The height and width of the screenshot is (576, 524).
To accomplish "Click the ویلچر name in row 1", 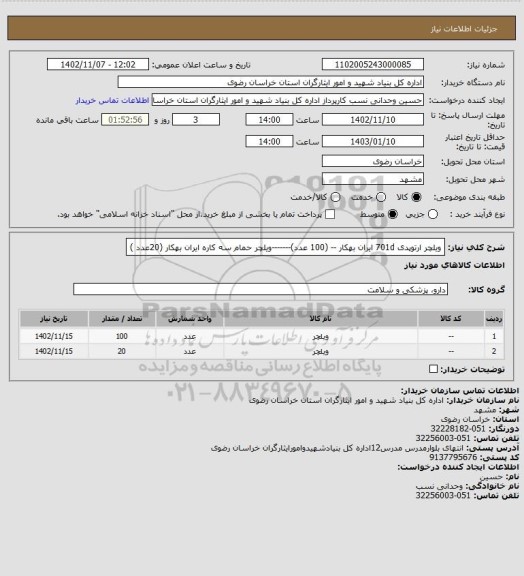I will coord(320,336).
